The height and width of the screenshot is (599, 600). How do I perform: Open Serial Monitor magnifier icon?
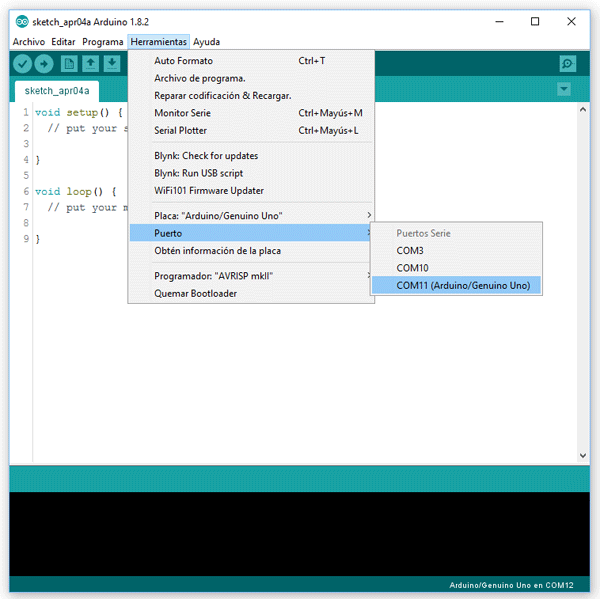[567, 64]
